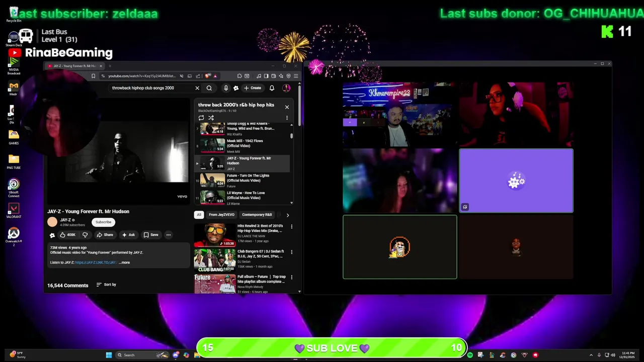The image size is (644, 362).
Task: Subscribe to the JAY-Z channel
Action: pos(103,222)
